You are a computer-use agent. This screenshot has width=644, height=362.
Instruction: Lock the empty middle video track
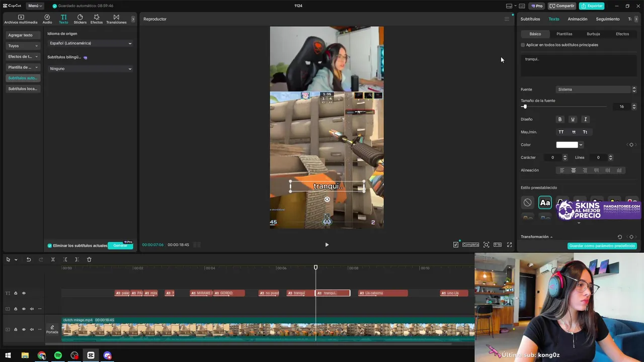pos(16,309)
